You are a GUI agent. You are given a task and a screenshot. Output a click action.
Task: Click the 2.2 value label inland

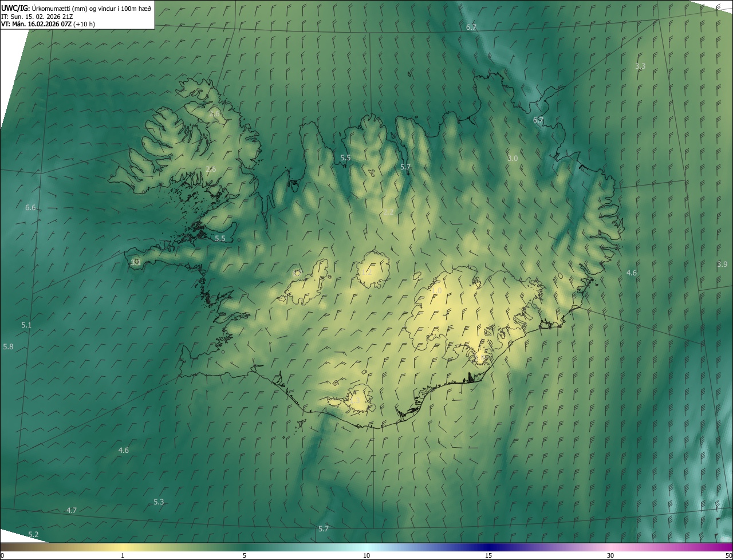pyautogui.click(x=388, y=212)
